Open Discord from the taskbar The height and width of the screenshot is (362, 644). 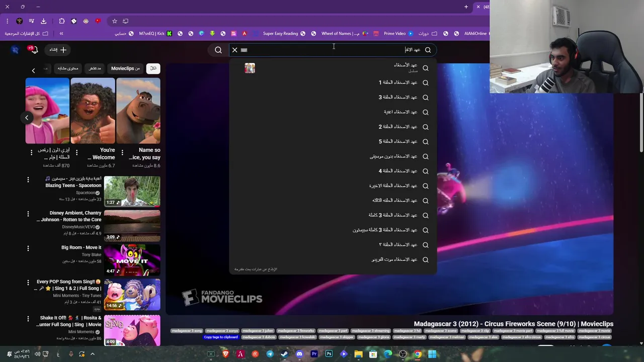coord(299,354)
